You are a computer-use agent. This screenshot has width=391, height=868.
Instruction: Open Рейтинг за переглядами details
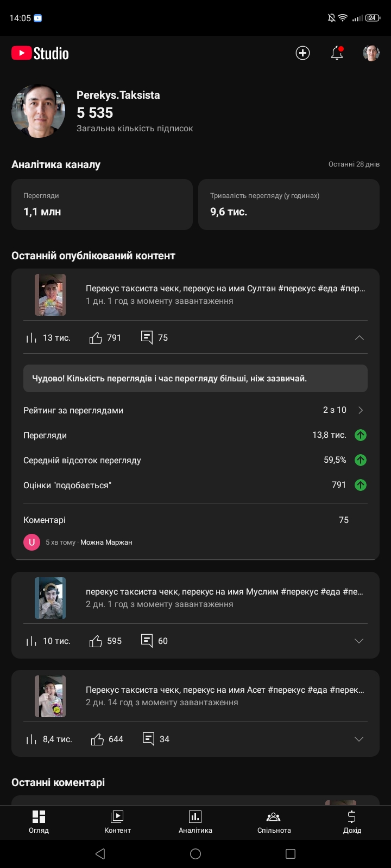point(360,410)
